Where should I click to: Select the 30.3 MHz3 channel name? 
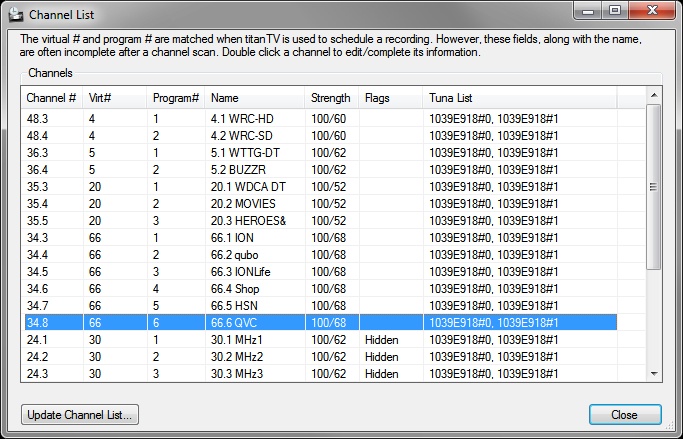click(237, 374)
